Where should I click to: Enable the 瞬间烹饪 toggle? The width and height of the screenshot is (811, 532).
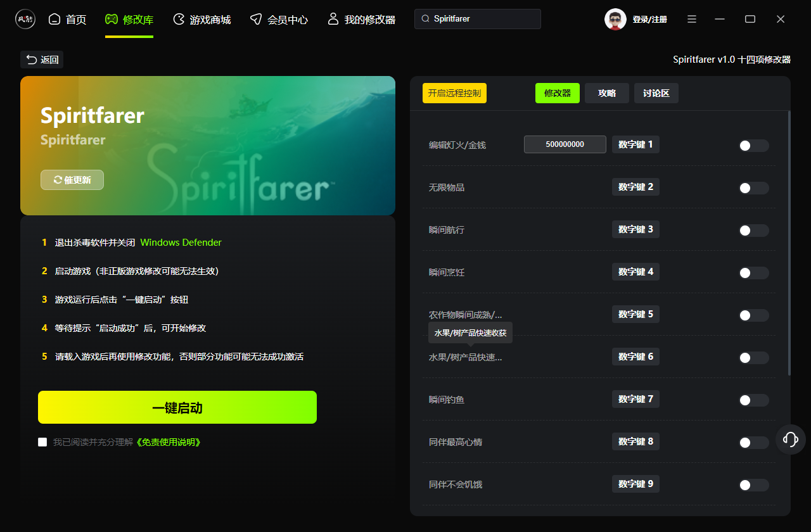coord(753,273)
